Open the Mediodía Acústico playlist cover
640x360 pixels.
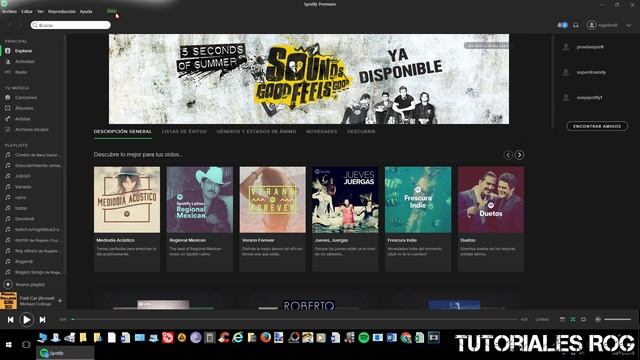pos(127,200)
